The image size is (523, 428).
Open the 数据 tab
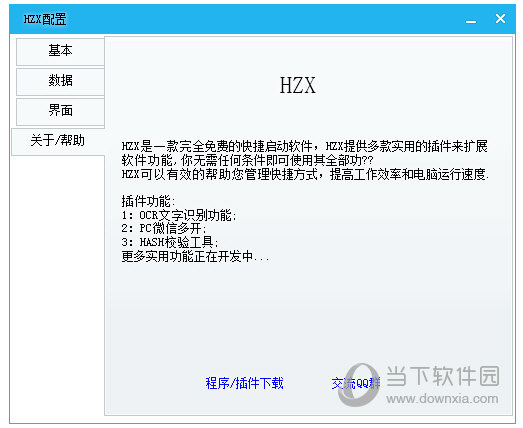tap(60, 82)
